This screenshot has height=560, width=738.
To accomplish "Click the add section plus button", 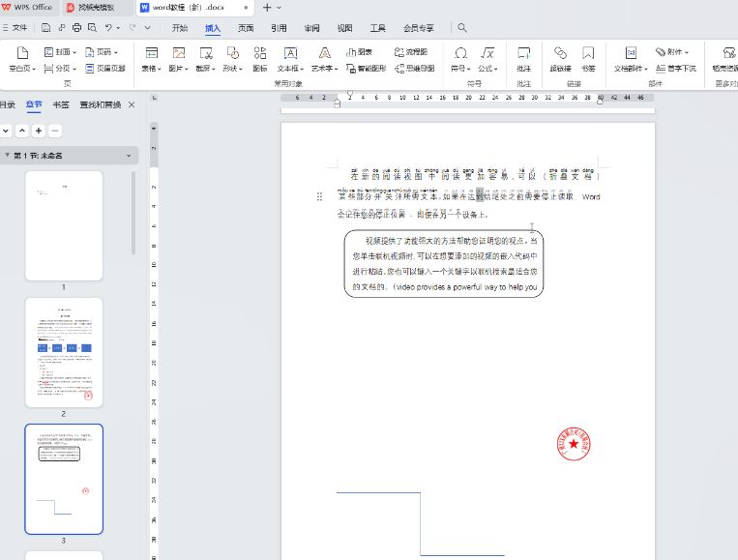I will tap(39, 131).
